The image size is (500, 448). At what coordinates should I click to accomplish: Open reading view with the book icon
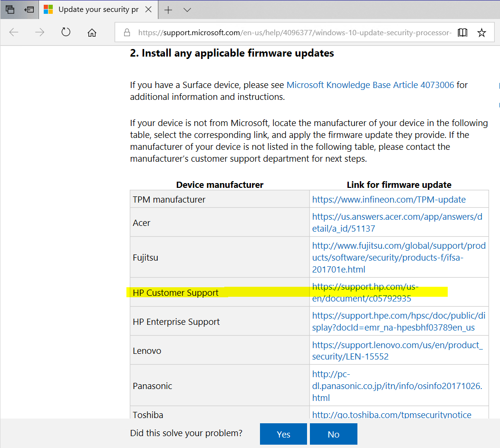462,32
